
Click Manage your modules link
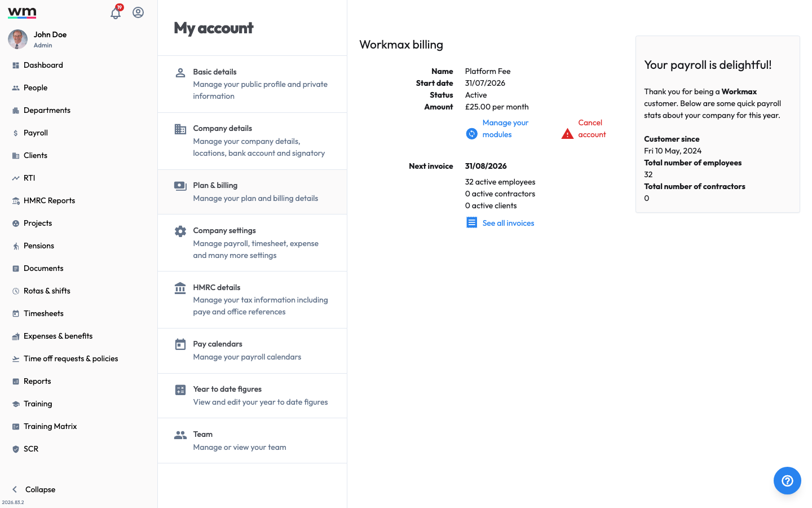(x=505, y=129)
